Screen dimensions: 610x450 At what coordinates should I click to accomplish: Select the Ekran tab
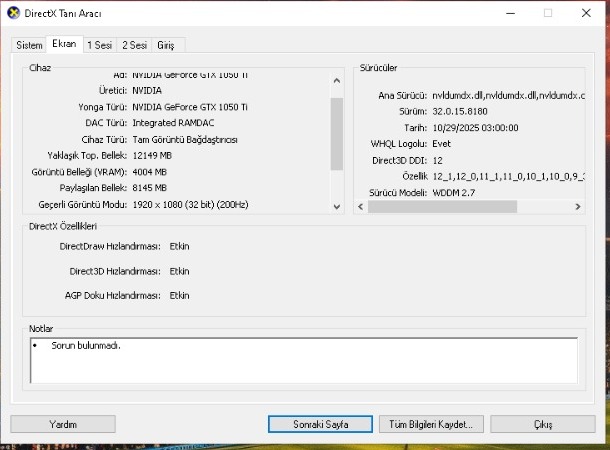click(64, 44)
